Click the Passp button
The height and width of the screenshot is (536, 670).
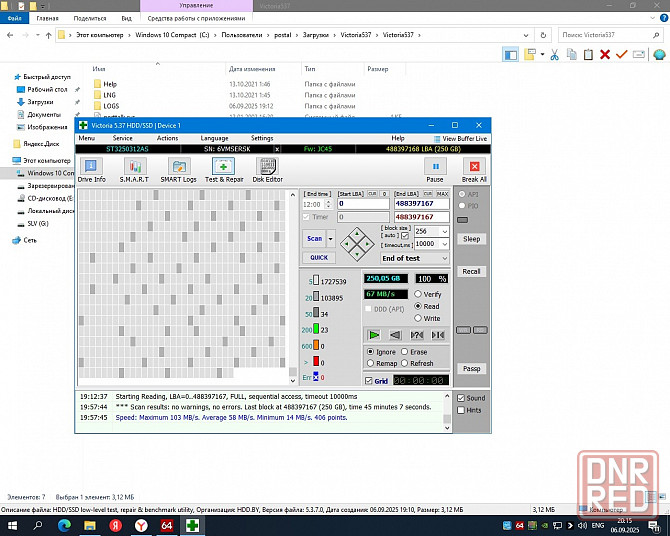tap(471, 368)
